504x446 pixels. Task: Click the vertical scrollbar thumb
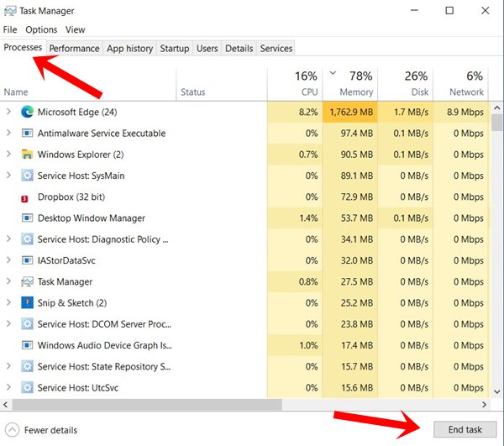pyautogui.click(x=497, y=123)
